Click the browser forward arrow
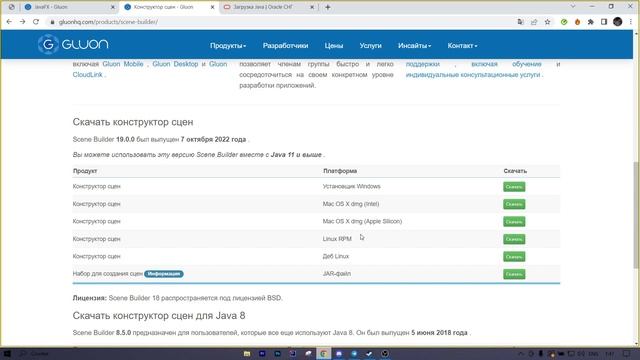Image resolution: width=640 pixels, height=360 pixels. [22, 22]
